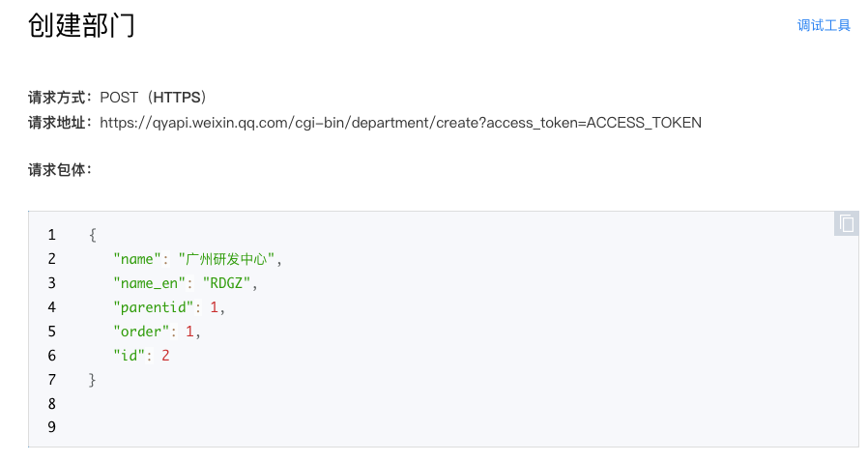
Task: Select the "order" key on line 5
Action: pos(141,332)
